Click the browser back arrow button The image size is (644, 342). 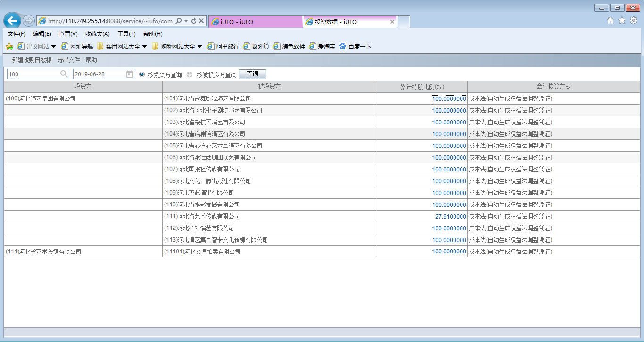[x=12, y=21]
